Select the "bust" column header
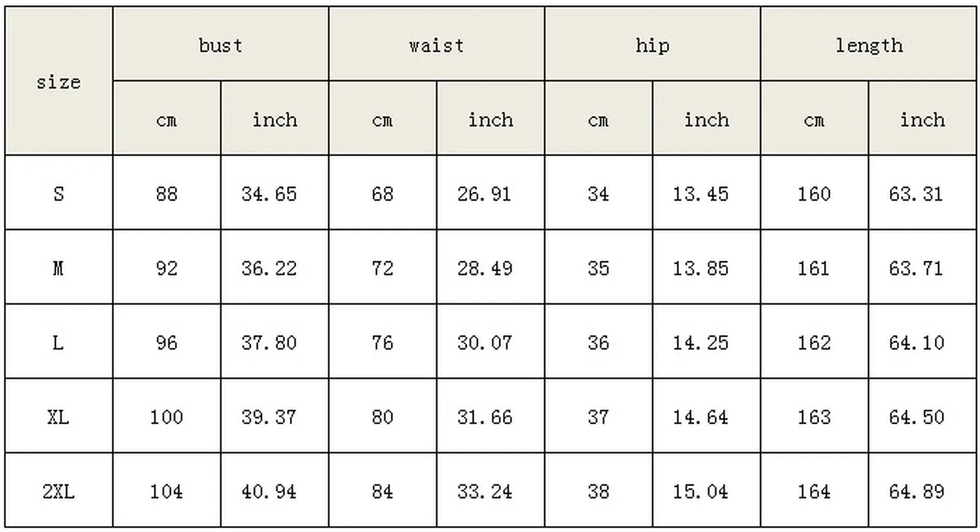The width and height of the screenshot is (980, 532). pos(221,45)
